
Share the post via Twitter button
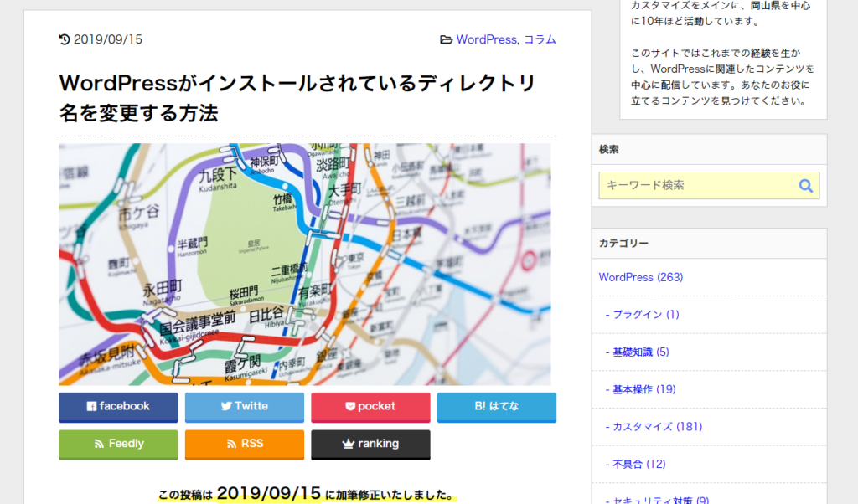point(244,407)
